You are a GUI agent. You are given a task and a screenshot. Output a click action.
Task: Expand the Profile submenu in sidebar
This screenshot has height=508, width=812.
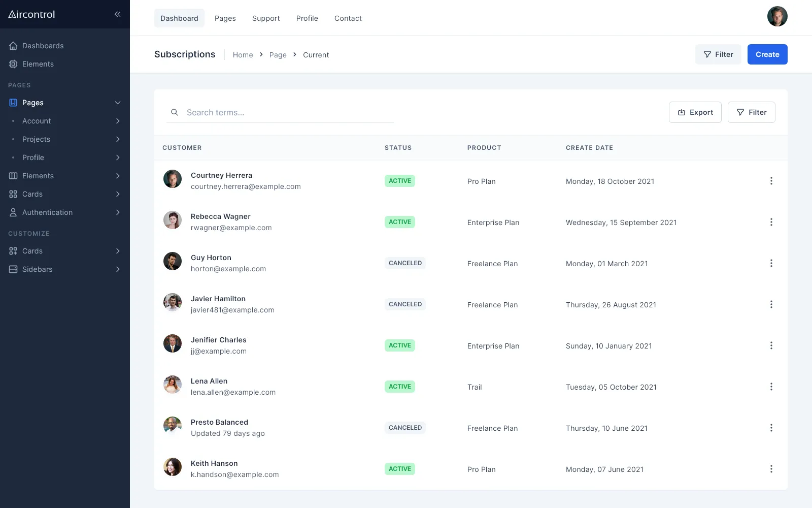pos(118,157)
